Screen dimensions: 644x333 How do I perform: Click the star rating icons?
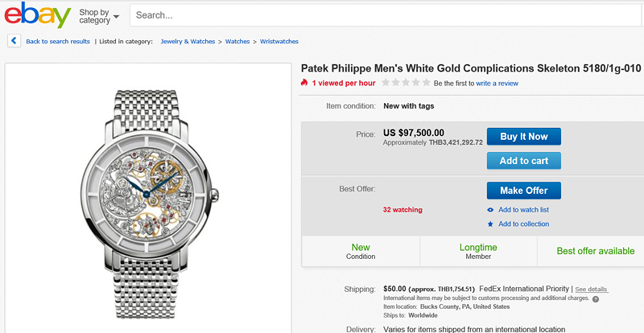tap(405, 83)
